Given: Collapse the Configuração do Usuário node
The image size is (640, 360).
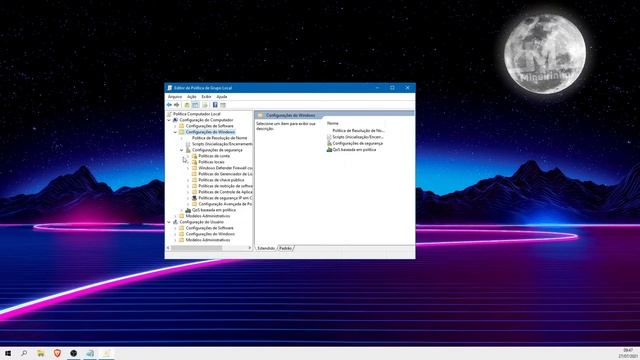Looking at the screenshot, I should [169, 222].
